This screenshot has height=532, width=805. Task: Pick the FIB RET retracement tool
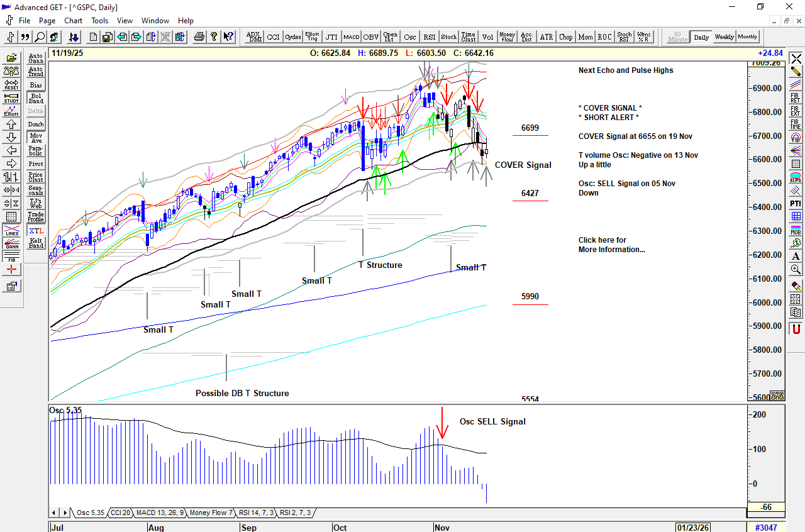tap(796, 97)
